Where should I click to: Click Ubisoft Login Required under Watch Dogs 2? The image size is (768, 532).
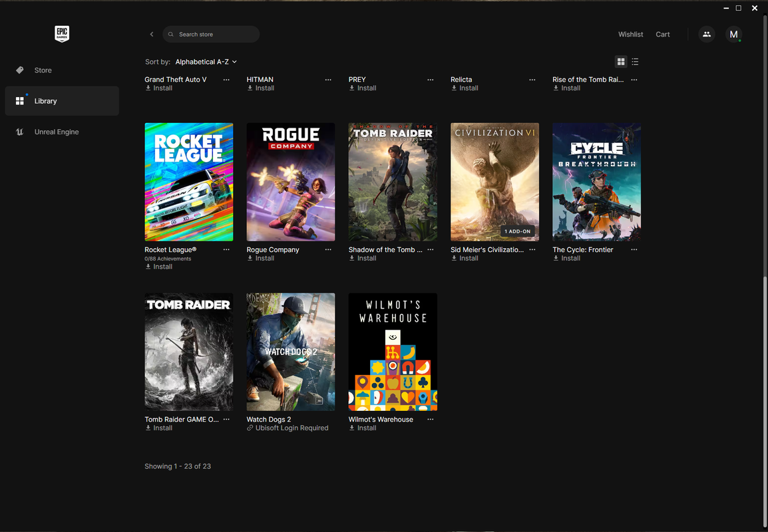[288, 428]
